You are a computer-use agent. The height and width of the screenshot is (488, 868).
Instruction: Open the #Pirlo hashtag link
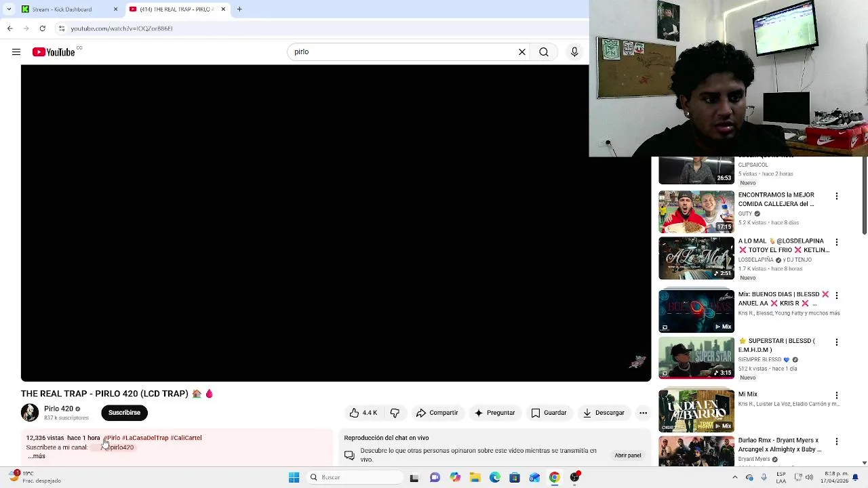click(112, 438)
